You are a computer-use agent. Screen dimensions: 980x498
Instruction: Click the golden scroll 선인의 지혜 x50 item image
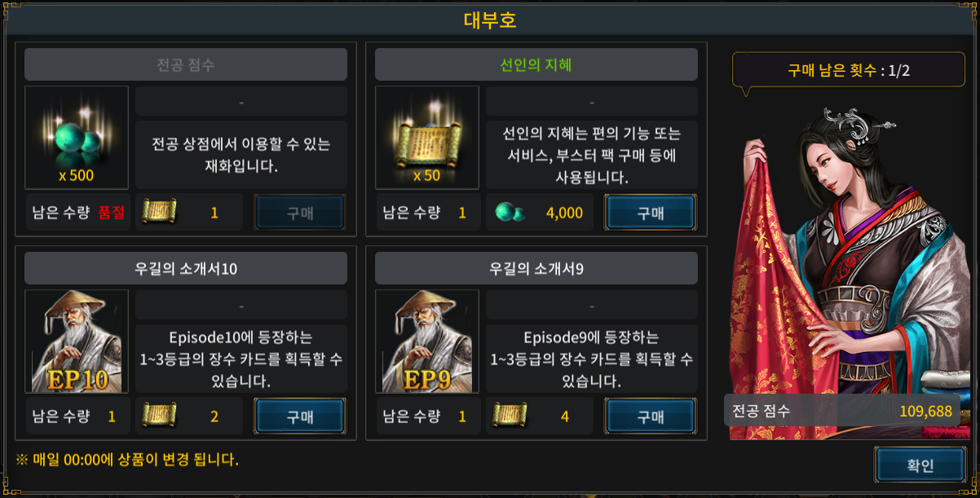click(x=427, y=138)
